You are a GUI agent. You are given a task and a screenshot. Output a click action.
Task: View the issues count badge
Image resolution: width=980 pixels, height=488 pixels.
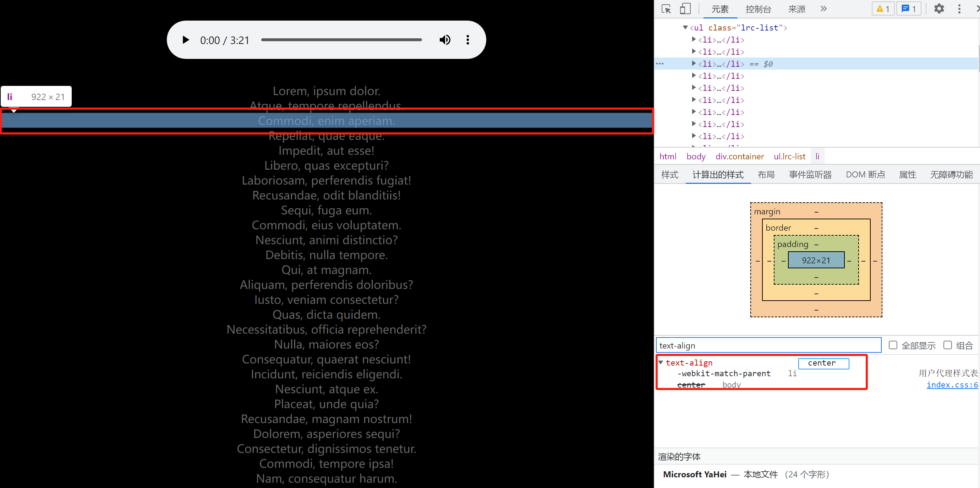click(x=908, y=9)
